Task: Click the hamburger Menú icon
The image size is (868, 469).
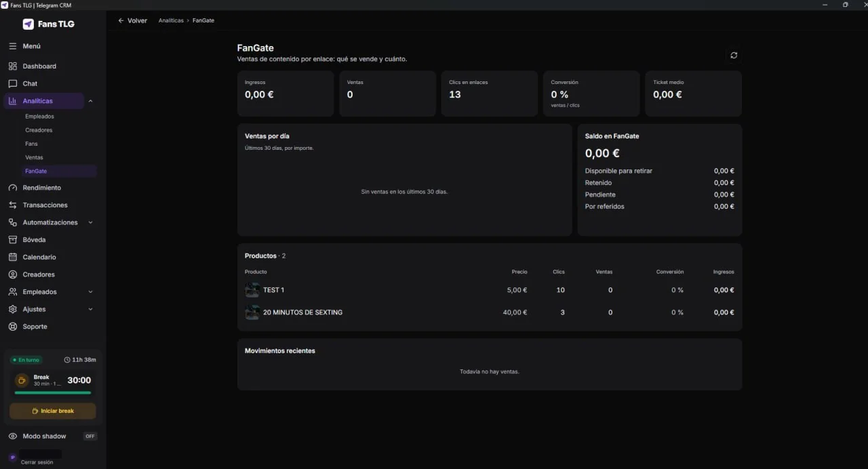Action: [13, 46]
